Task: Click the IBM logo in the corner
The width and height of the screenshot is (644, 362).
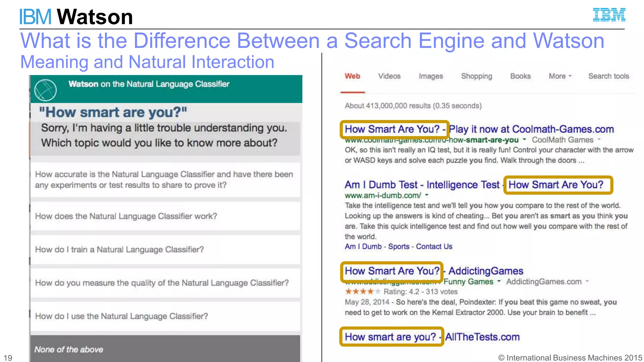Action: (609, 15)
